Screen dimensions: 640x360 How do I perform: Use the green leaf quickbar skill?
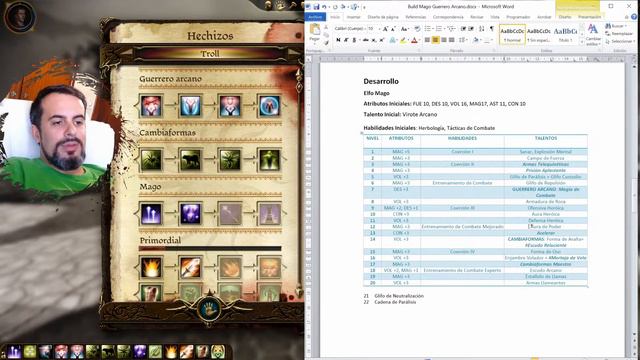(x=155, y=351)
